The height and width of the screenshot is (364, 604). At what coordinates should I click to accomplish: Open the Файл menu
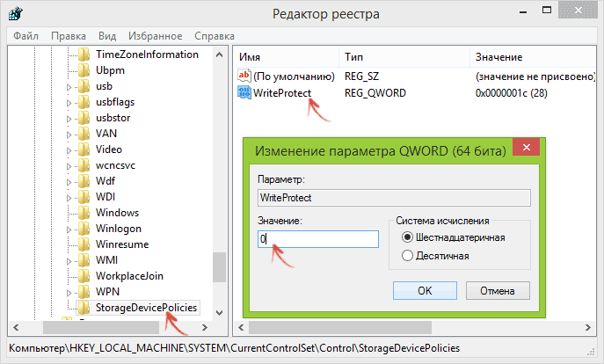click(25, 36)
